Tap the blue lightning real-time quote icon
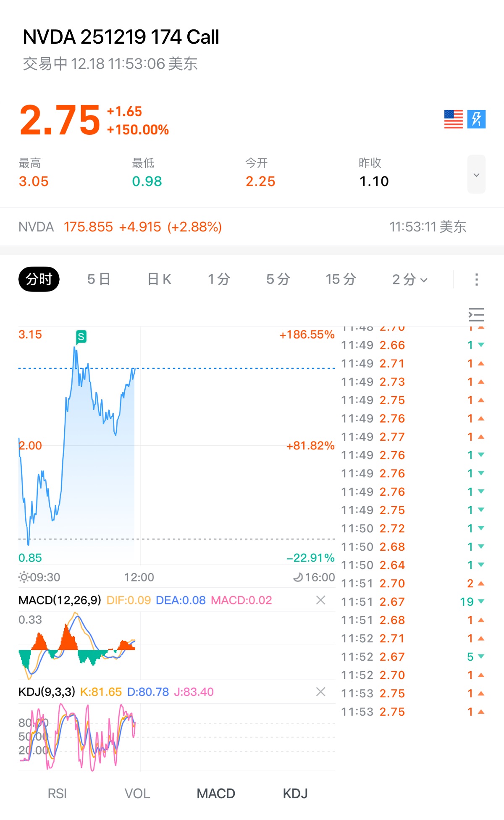This screenshot has width=504, height=820. coord(476,119)
